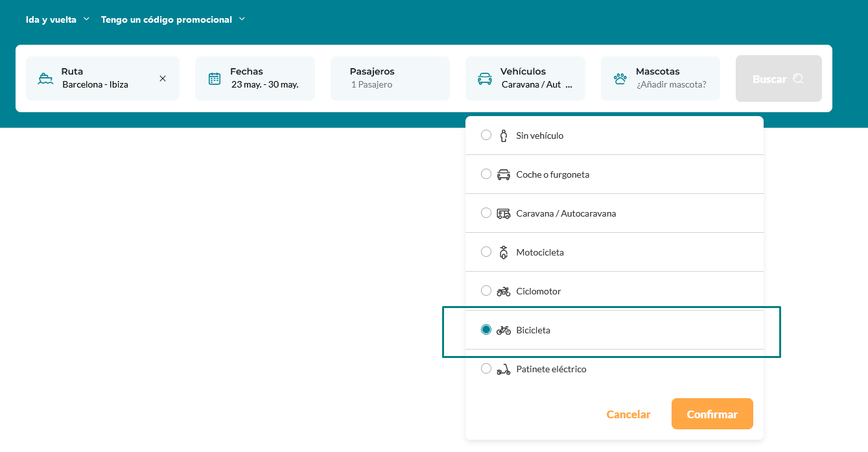868x452 pixels.
Task: Expand Tengo un código promocional
Action: (x=173, y=19)
